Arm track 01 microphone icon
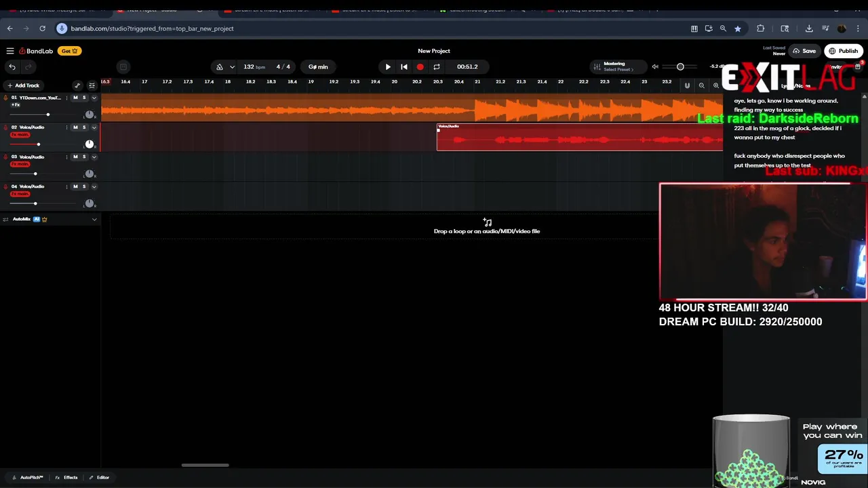 pos(5,98)
